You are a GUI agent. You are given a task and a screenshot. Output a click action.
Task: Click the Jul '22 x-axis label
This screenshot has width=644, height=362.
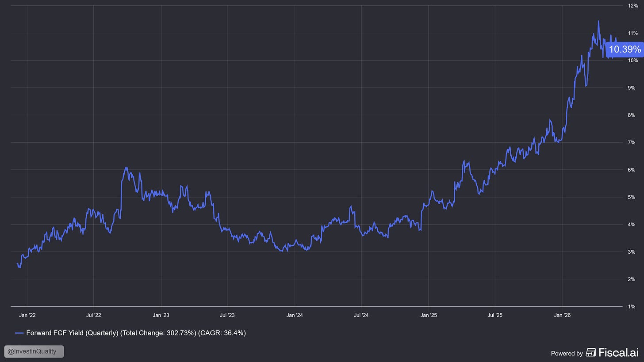coord(94,315)
